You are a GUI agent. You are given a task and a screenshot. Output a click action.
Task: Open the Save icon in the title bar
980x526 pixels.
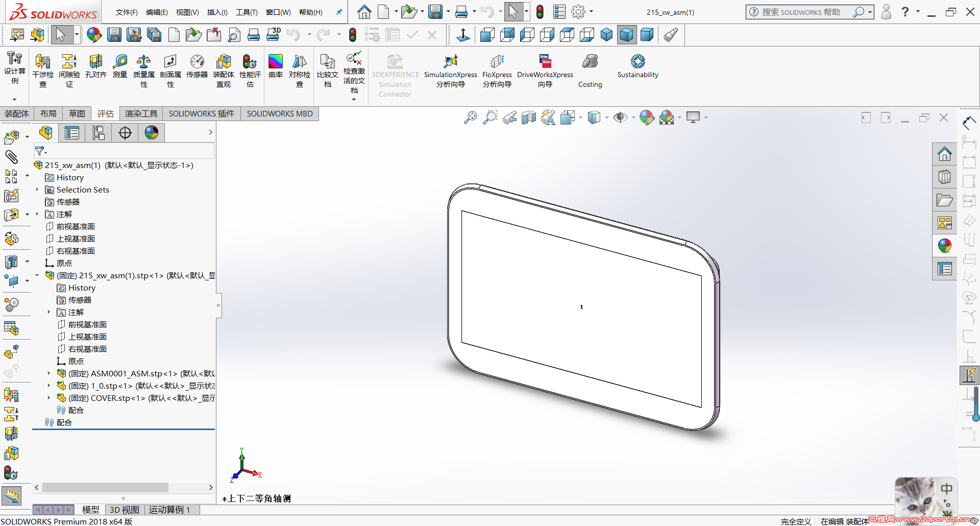(x=435, y=12)
